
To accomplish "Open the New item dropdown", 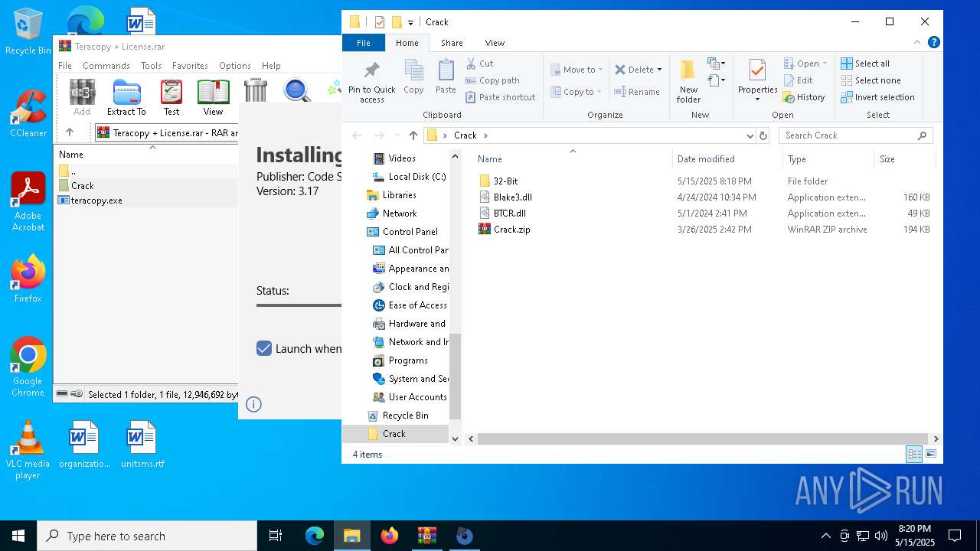I will point(717,64).
